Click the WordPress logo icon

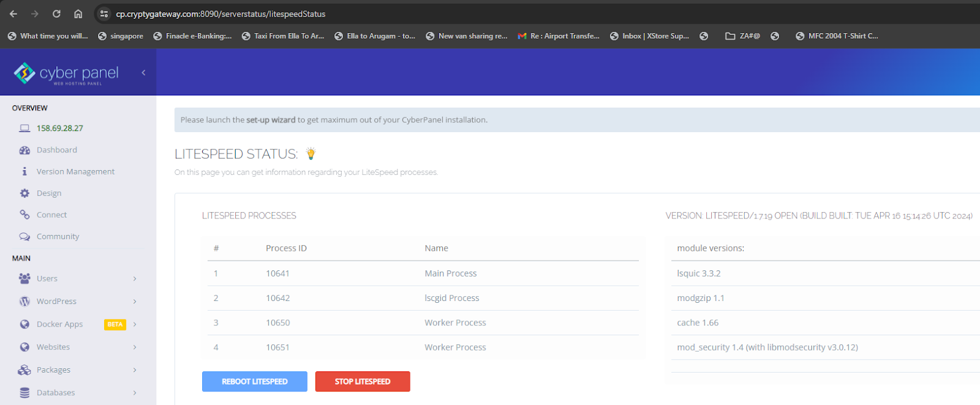24,302
